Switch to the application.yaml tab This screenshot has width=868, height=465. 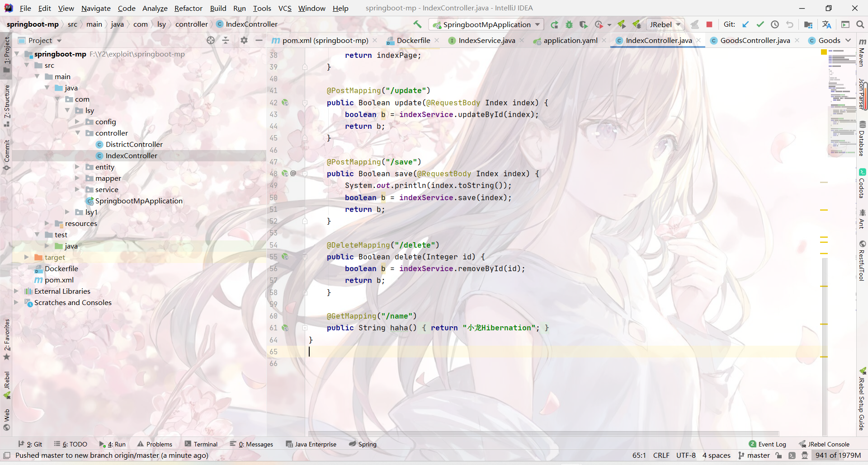tap(570, 40)
